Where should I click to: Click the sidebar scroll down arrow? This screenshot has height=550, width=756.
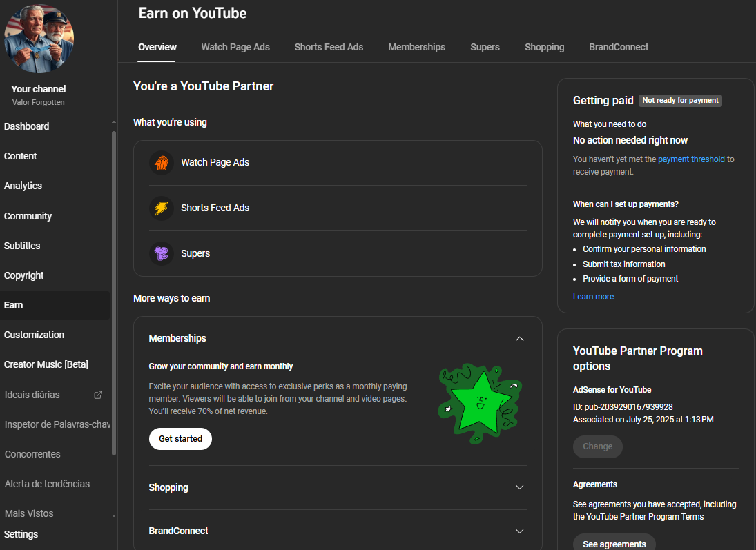point(114,515)
